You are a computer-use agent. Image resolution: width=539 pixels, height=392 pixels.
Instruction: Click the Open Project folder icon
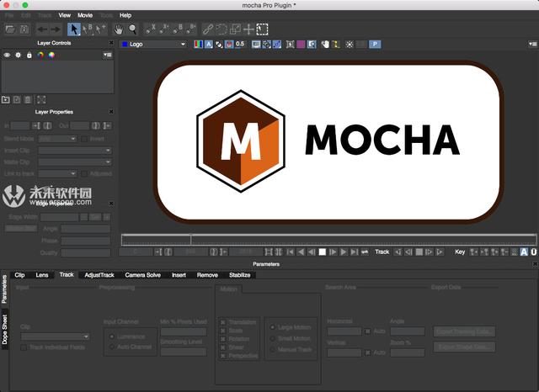10,29
